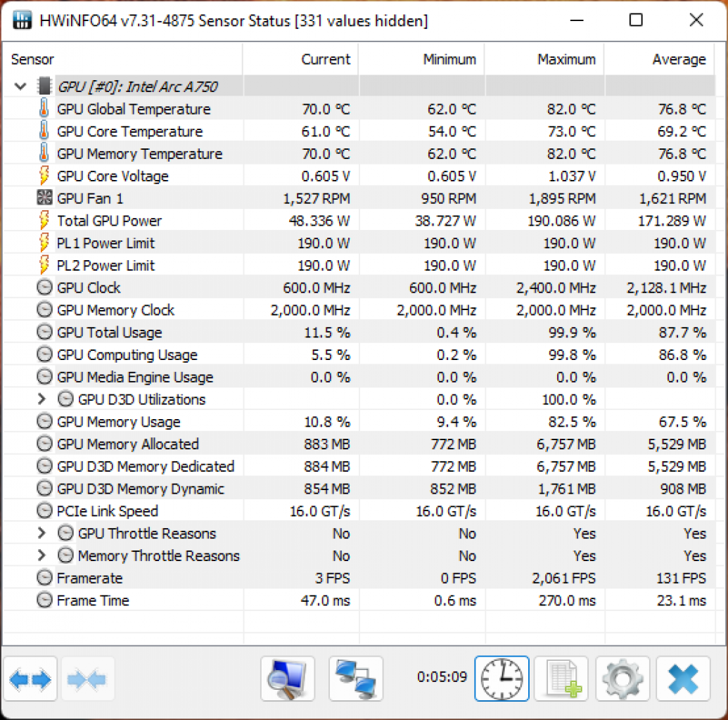
Task: Click lightning icon for Total GPU Power
Action: click(x=44, y=220)
